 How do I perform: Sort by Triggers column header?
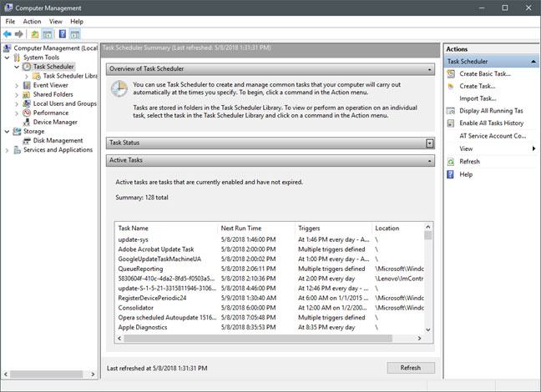click(309, 229)
